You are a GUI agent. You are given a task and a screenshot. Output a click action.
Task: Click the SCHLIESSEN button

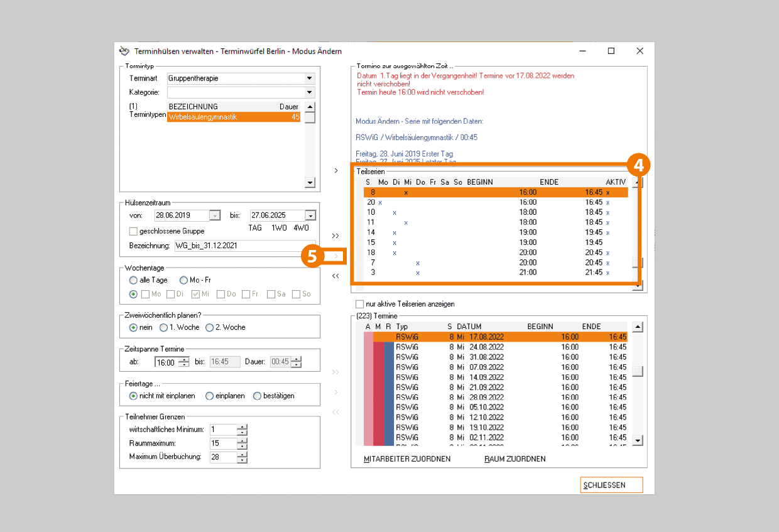611,486
